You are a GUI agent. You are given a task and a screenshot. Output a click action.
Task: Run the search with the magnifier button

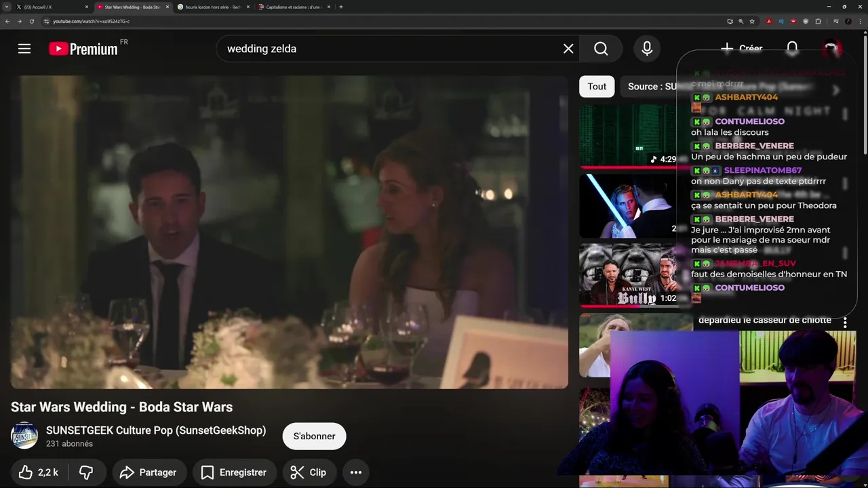(601, 49)
